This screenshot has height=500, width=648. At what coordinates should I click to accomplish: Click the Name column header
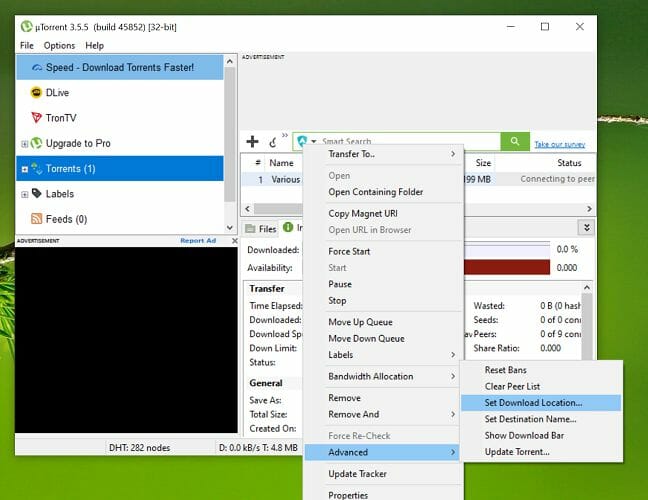[281, 163]
